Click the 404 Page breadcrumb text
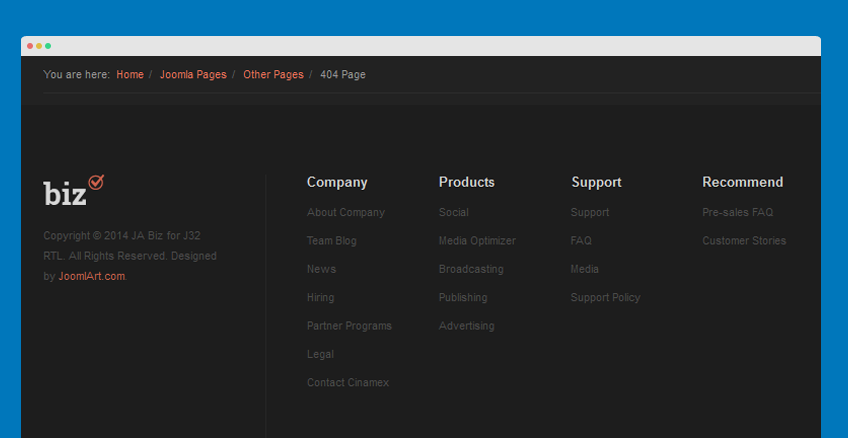The height and width of the screenshot is (438, 848). click(343, 75)
